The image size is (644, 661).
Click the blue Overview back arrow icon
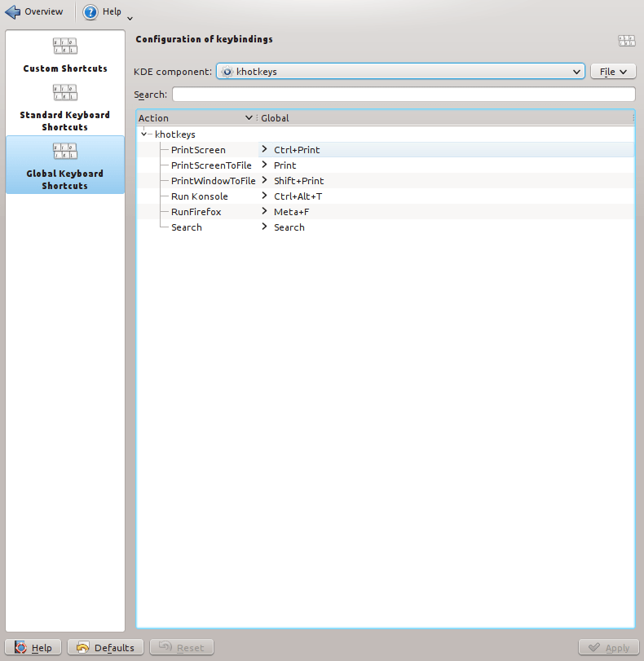[x=13, y=11]
